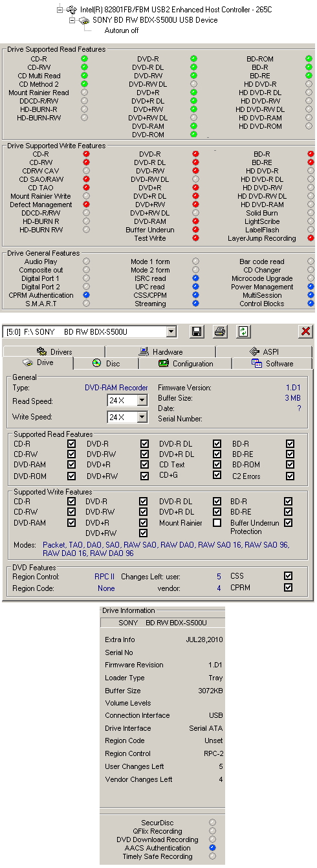The height and width of the screenshot is (868, 317).
Task: Click the LightScribe indicator dot
Action: pos(310,221)
